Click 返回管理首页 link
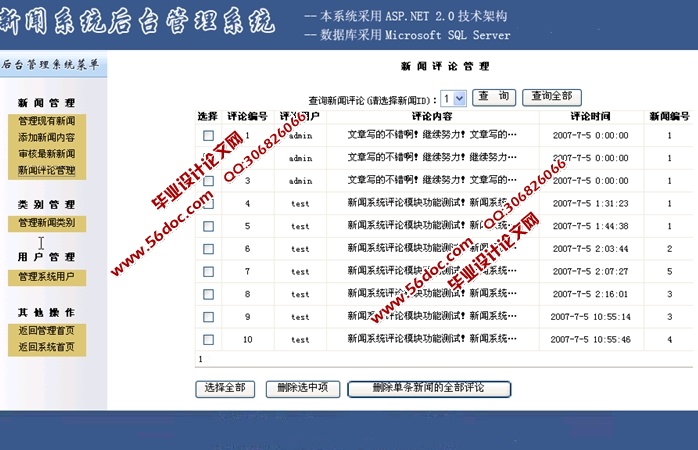Viewport: 698px width, 450px height. pyautogui.click(x=46, y=331)
